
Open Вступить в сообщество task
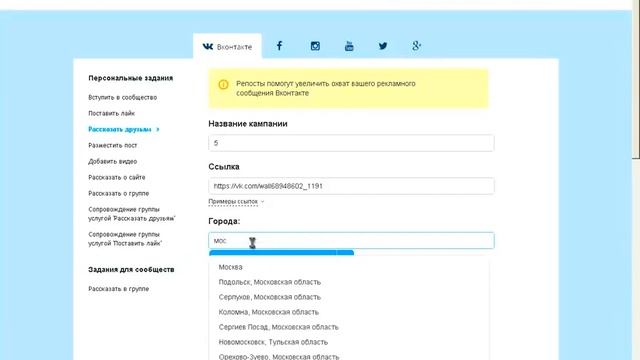tap(122, 98)
